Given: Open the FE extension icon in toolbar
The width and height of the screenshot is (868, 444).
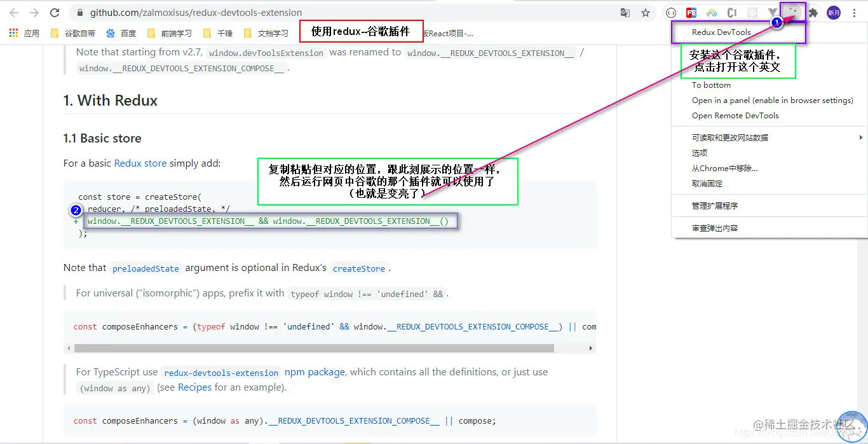Looking at the screenshot, I should pos(691,12).
